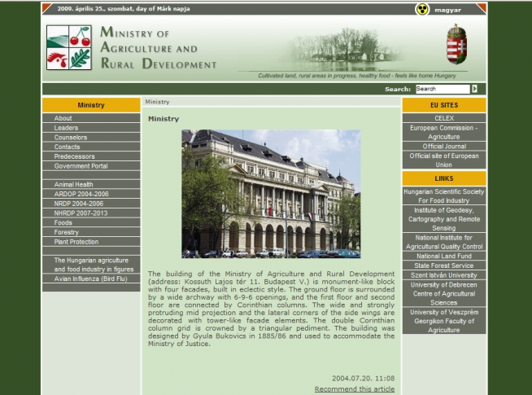
Task: Open the ministry building photo
Action: (271, 194)
